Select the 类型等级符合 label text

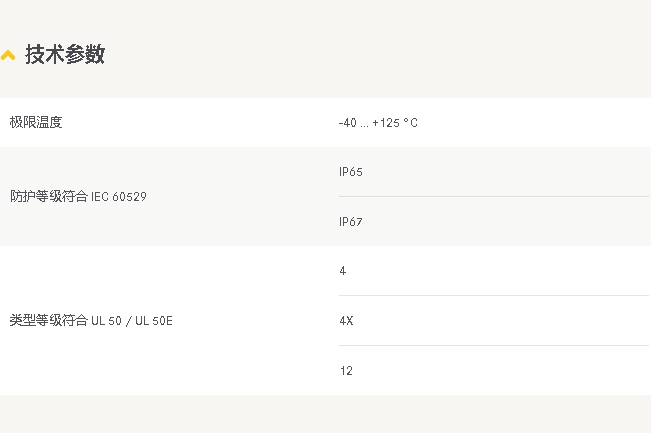[x=49, y=320]
